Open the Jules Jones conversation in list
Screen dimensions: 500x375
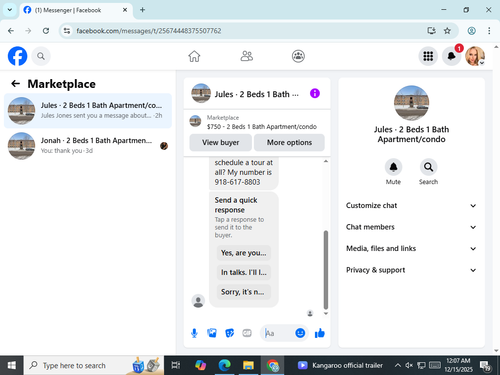pyautogui.click(x=88, y=111)
